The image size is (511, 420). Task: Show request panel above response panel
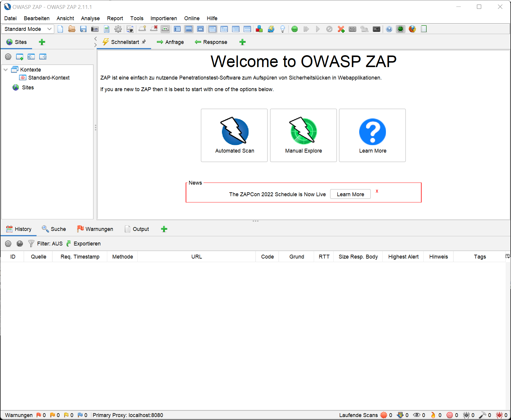[x=247, y=29]
